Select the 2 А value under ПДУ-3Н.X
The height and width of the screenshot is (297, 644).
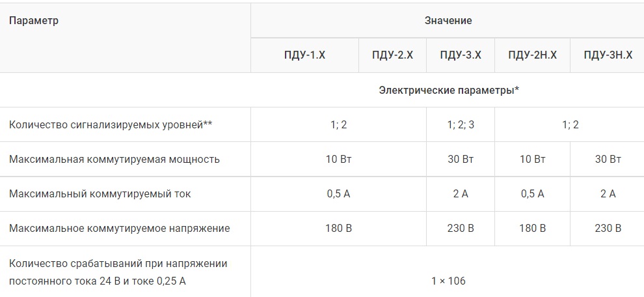click(x=608, y=193)
